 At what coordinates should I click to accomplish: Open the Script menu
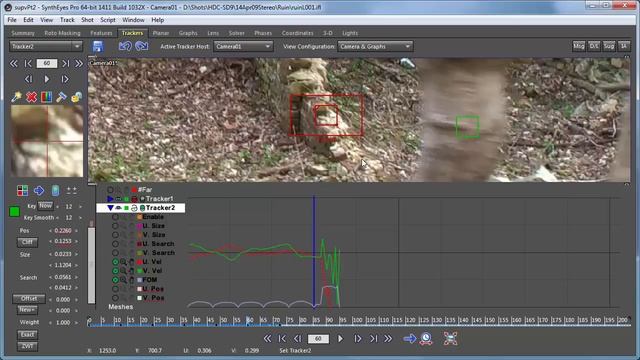pos(108,20)
